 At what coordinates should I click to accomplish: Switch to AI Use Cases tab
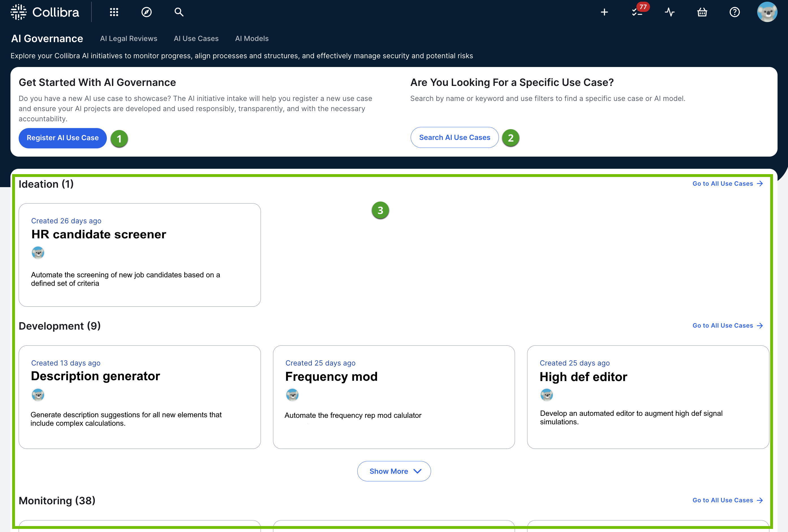coord(196,39)
